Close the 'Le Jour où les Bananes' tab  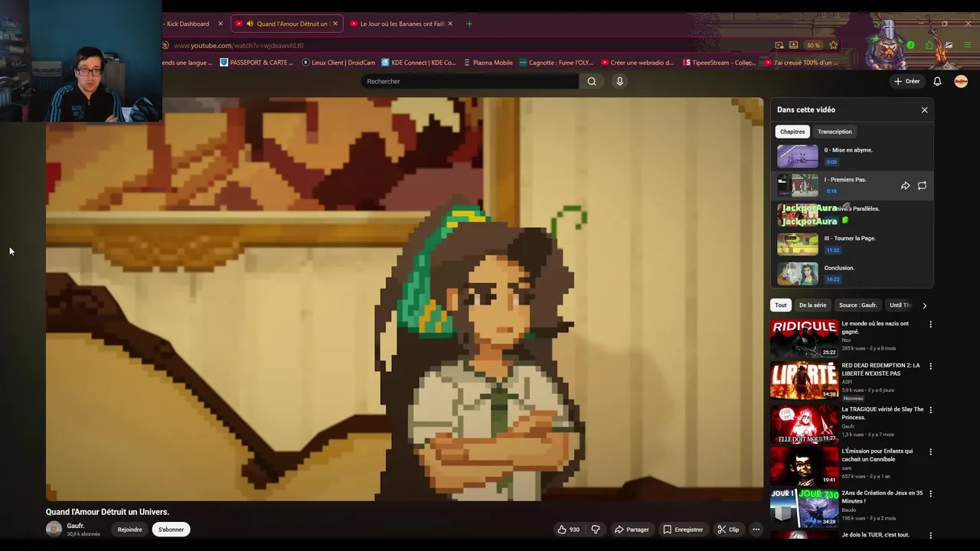449,24
